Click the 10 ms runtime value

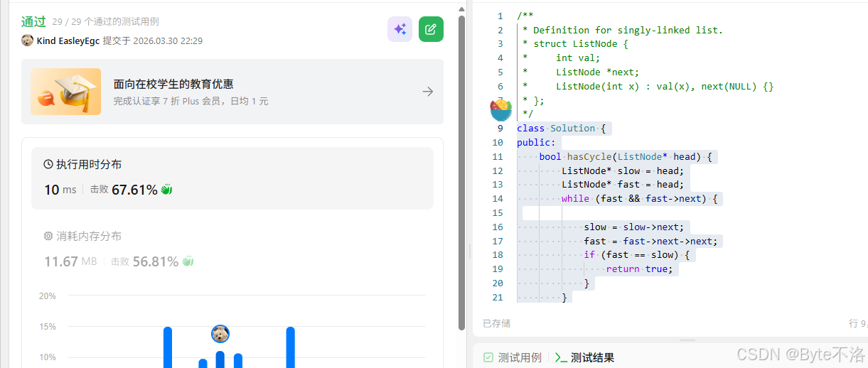[x=60, y=190]
